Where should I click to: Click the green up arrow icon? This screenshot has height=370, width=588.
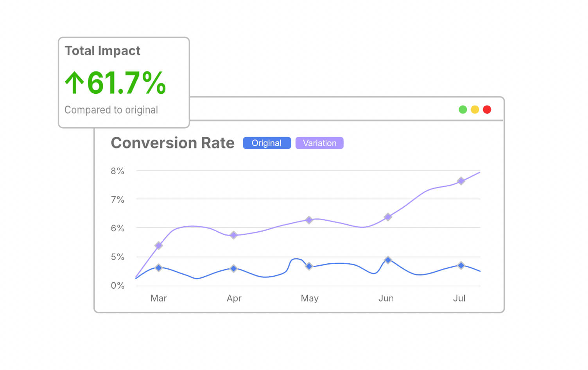coord(74,82)
